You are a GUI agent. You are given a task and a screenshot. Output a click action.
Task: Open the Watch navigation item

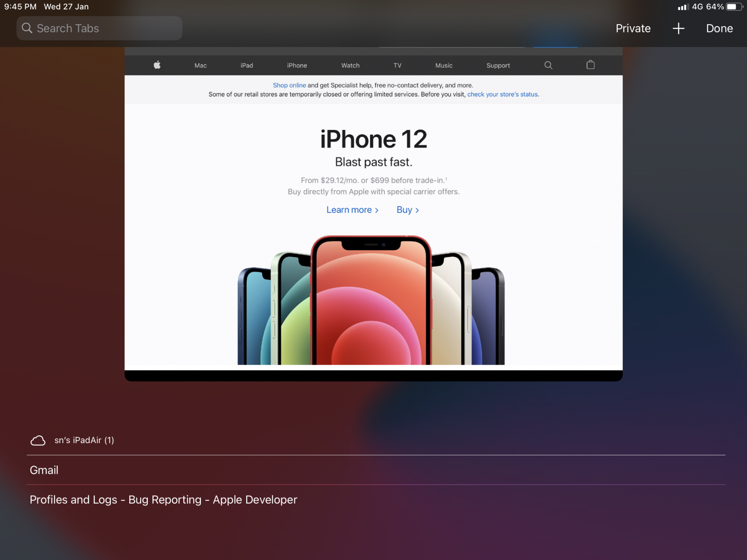(x=350, y=65)
